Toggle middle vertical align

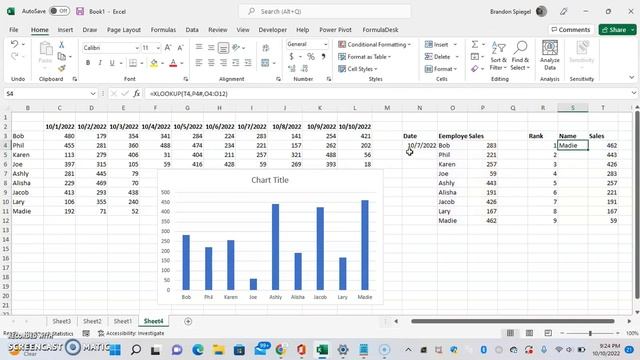[211, 48]
